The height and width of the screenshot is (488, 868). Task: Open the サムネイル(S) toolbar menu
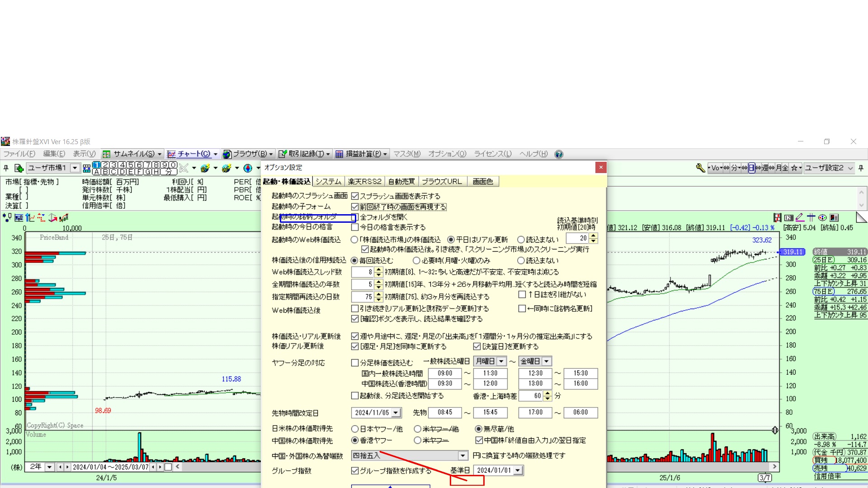(x=132, y=154)
